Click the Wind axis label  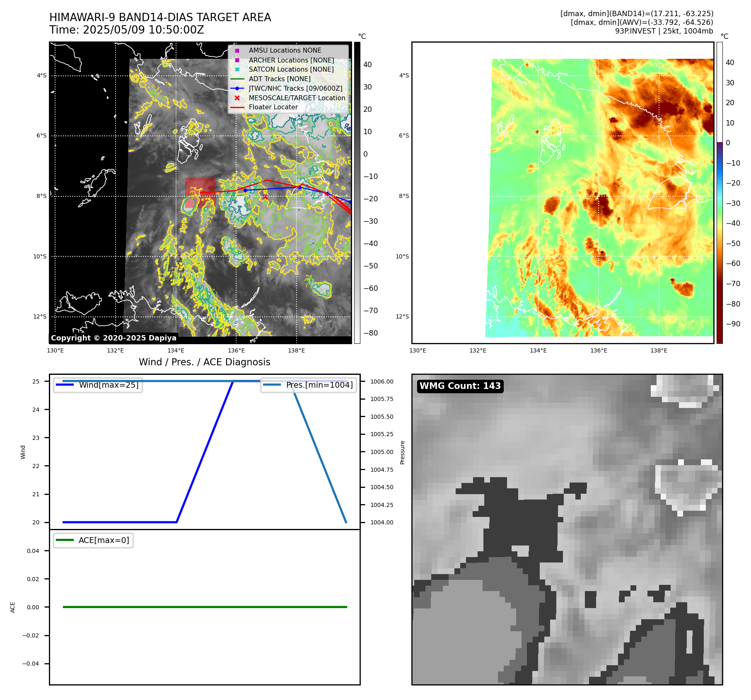click(x=23, y=452)
